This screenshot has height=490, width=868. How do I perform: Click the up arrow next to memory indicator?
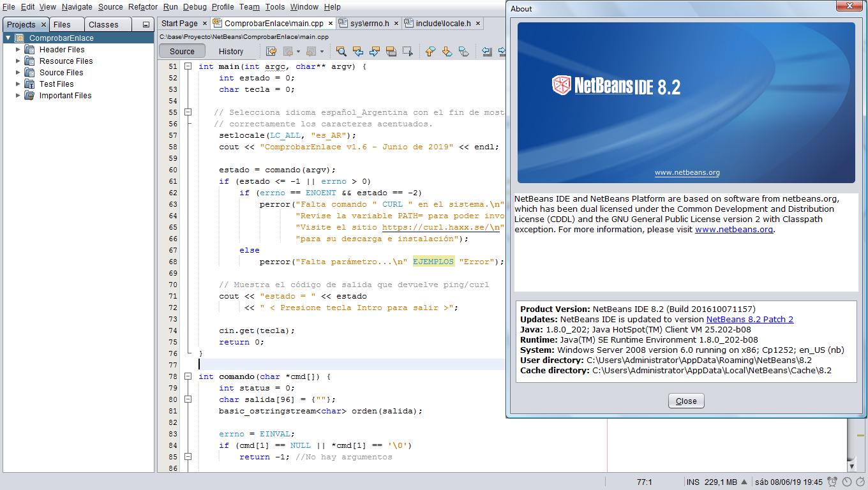click(x=745, y=482)
